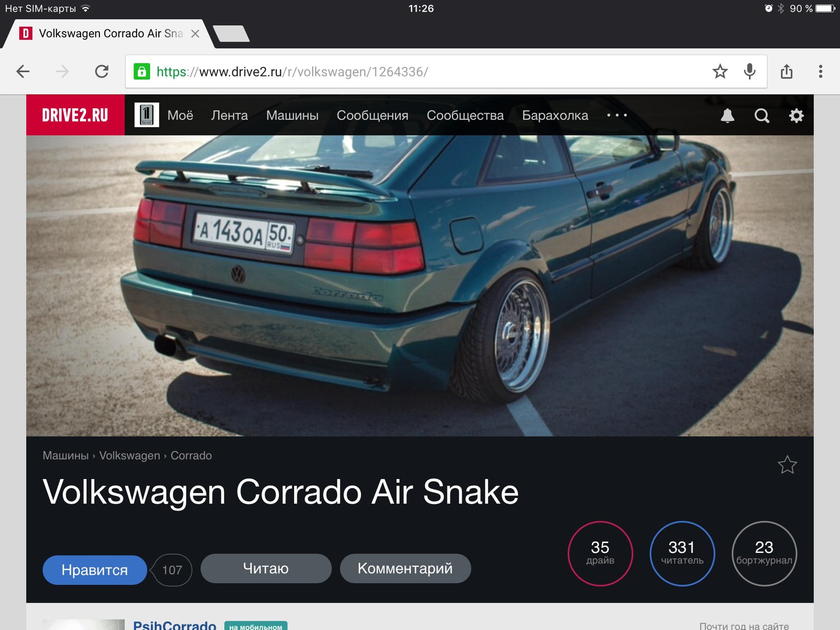Open Сообщения in navigation
This screenshot has width=840, height=630.
372,115
